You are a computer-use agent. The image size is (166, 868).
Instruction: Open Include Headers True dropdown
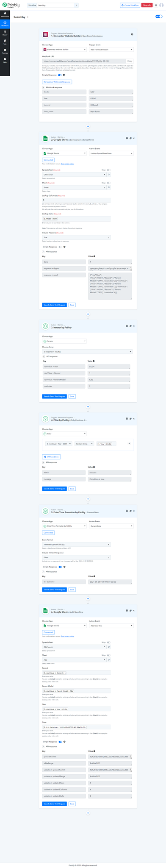pos(77,237)
